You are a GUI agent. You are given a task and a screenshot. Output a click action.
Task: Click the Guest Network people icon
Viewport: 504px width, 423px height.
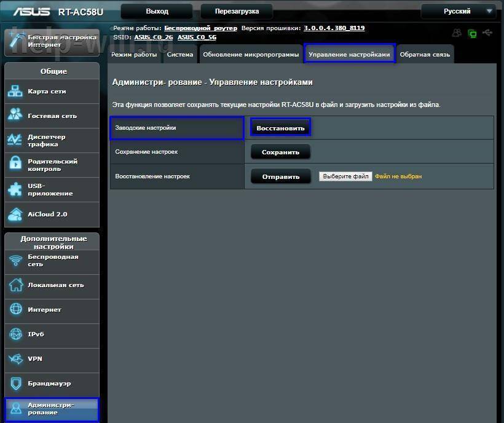click(15, 114)
